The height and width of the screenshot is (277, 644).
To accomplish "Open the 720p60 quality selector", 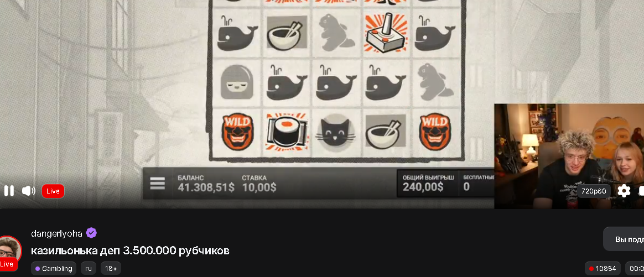I will [x=594, y=191].
